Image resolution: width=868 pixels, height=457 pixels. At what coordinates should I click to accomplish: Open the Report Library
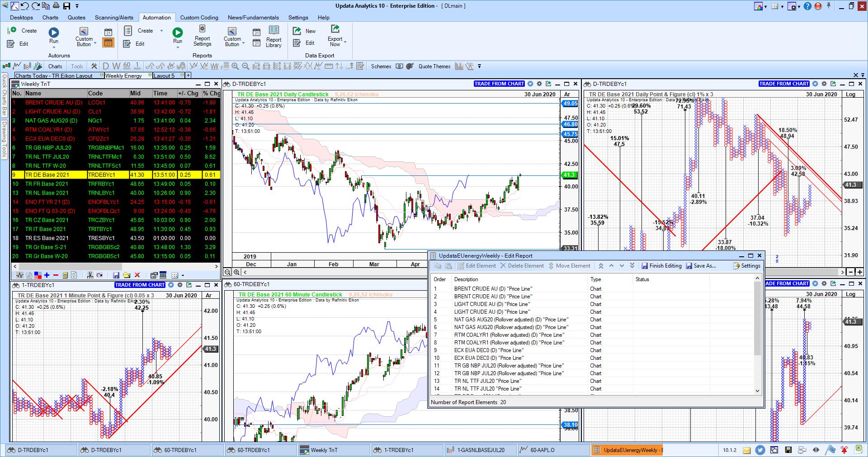coord(274,36)
